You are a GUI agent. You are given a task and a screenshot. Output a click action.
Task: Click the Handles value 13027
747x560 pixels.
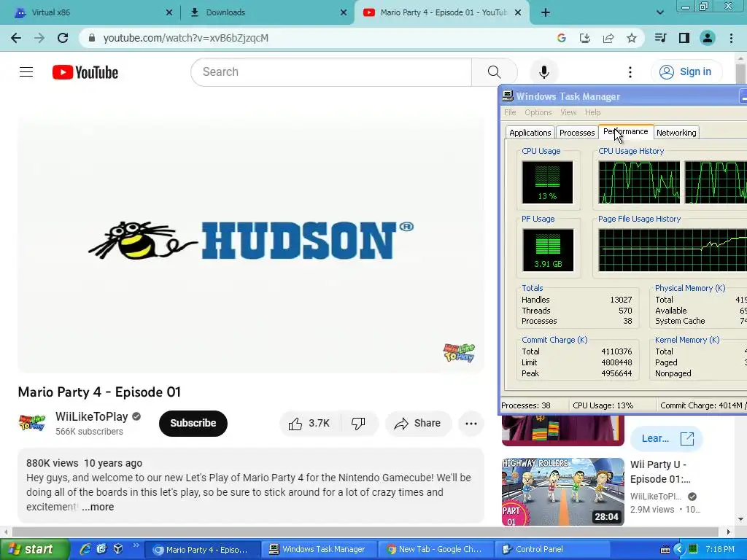(x=621, y=300)
